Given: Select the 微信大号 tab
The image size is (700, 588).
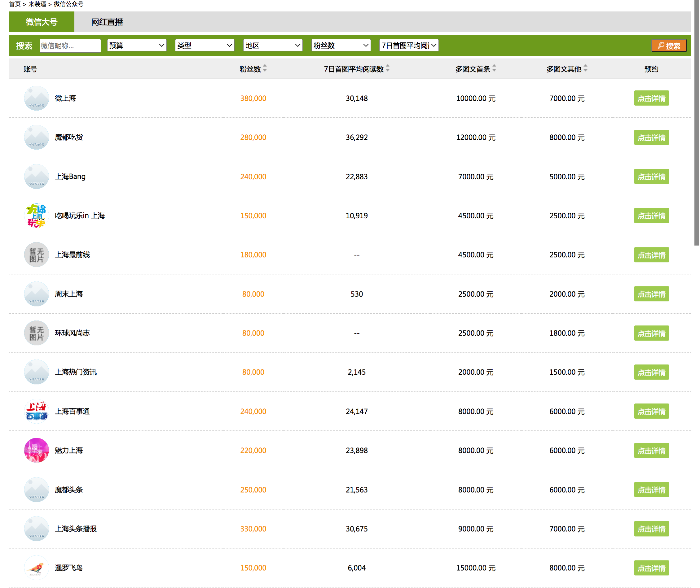Looking at the screenshot, I should click(x=42, y=22).
